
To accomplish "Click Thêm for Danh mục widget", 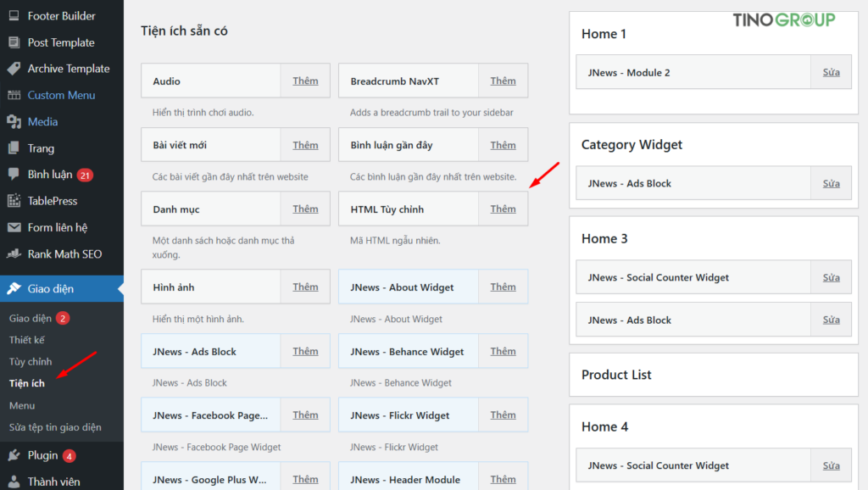I will tap(305, 209).
